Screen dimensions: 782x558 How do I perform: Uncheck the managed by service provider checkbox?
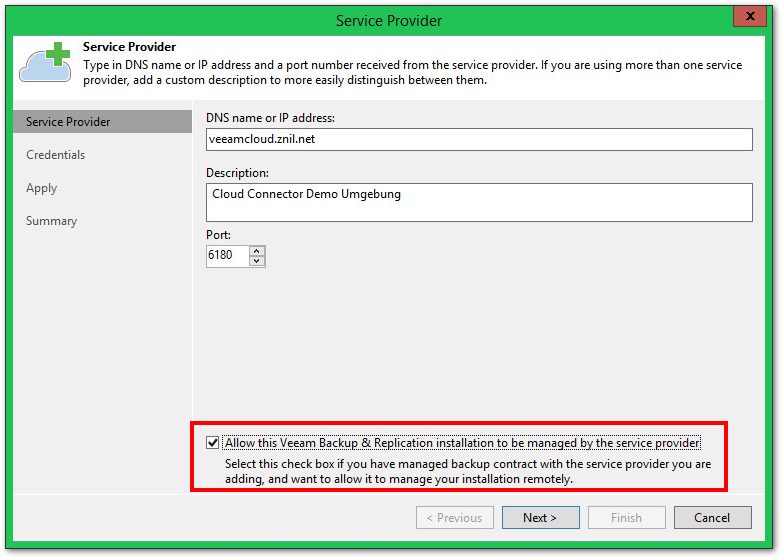213,443
